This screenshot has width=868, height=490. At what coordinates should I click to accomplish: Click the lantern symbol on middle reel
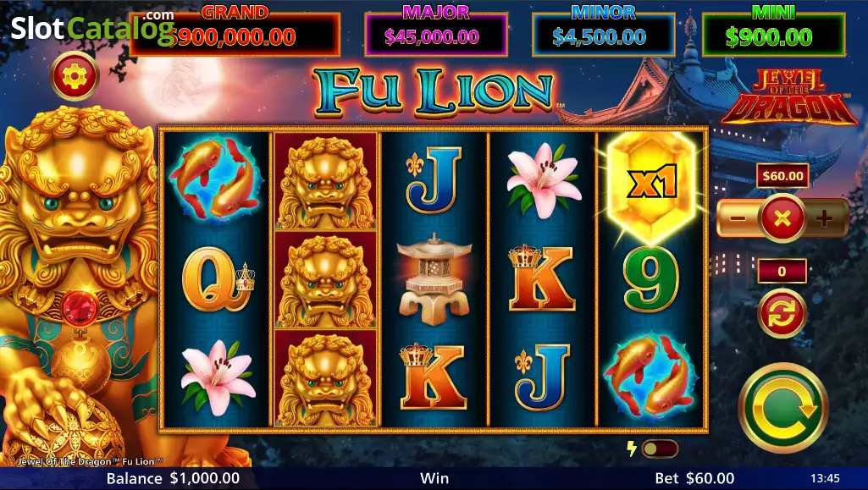(434, 278)
